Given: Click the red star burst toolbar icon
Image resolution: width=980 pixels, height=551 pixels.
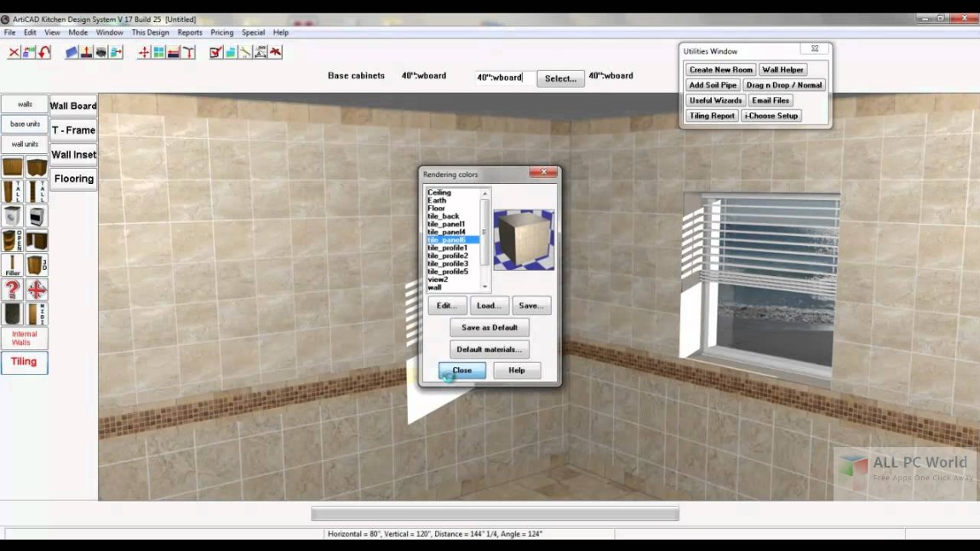Looking at the screenshot, I should (x=276, y=53).
